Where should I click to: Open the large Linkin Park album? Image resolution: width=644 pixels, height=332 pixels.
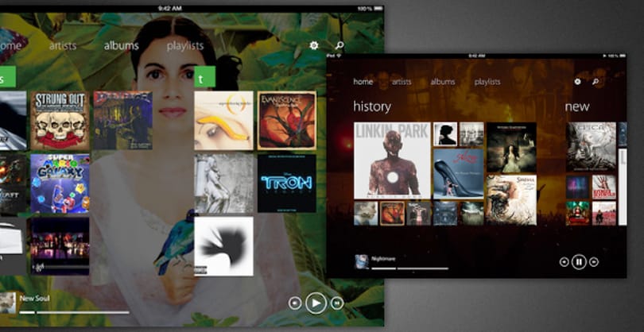[x=392, y=160]
